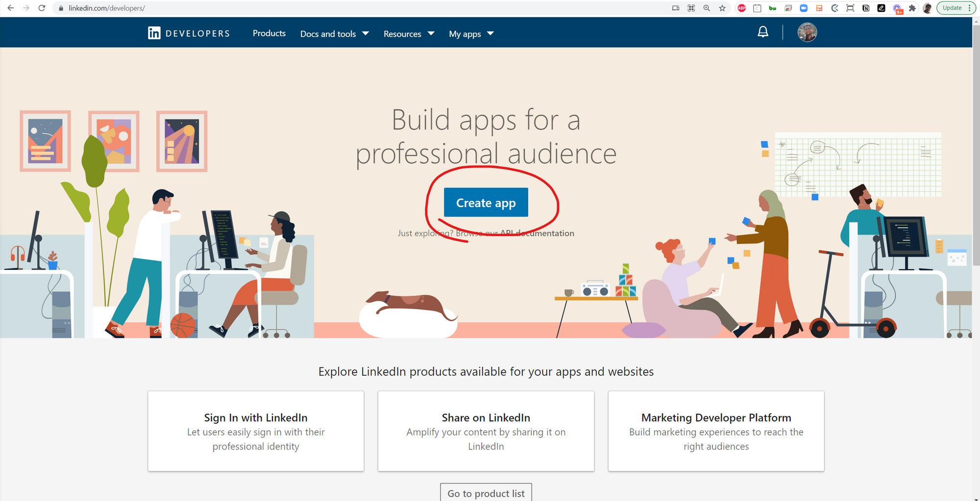Viewport: 980px width, 501px height.
Task: Click the zoom magnifier icon in address bar
Action: (x=707, y=8)
